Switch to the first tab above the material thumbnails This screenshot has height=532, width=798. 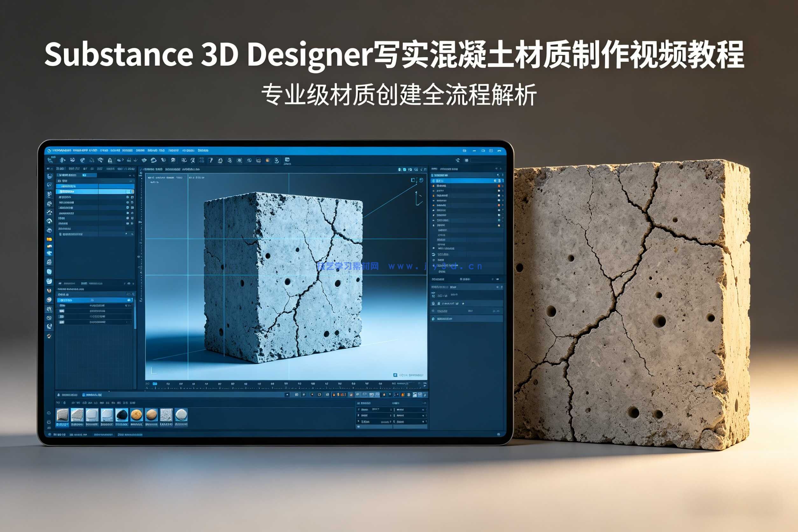click(67, 395)
